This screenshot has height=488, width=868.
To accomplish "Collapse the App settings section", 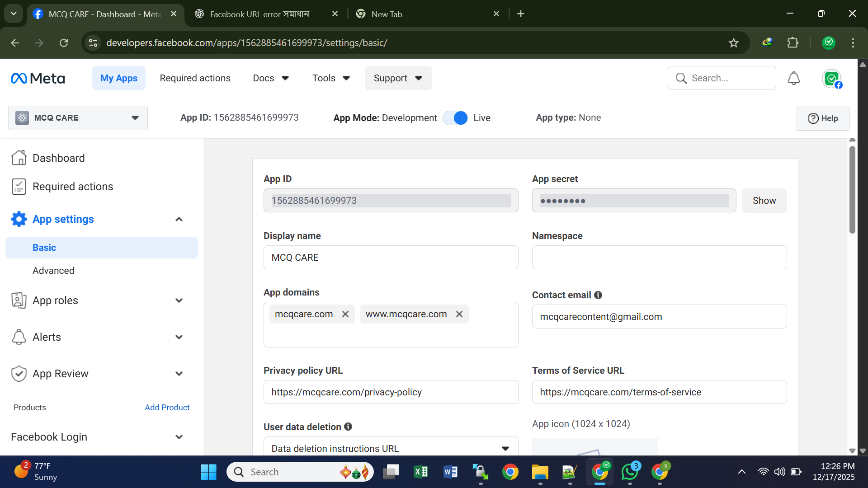I will click(x=179, y=219).
